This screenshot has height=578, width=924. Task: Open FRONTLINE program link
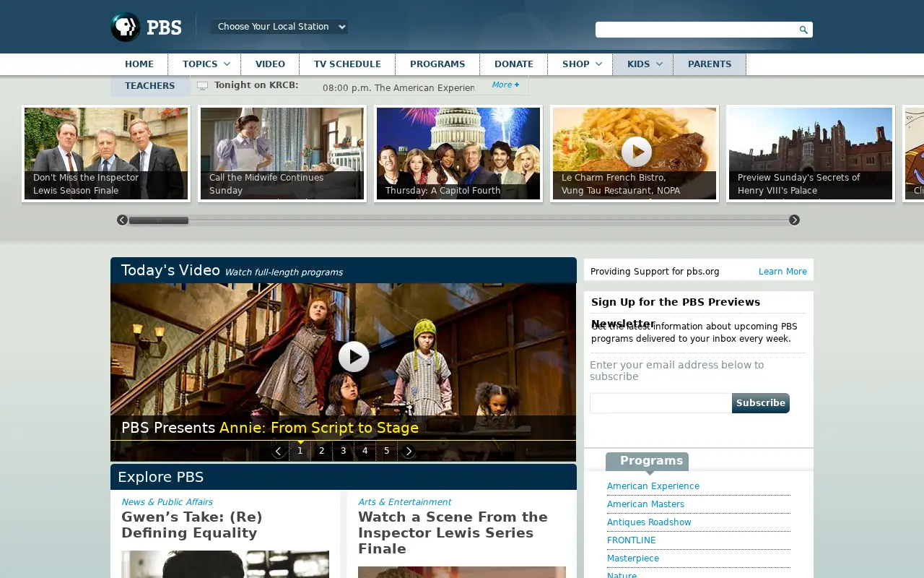632,540
